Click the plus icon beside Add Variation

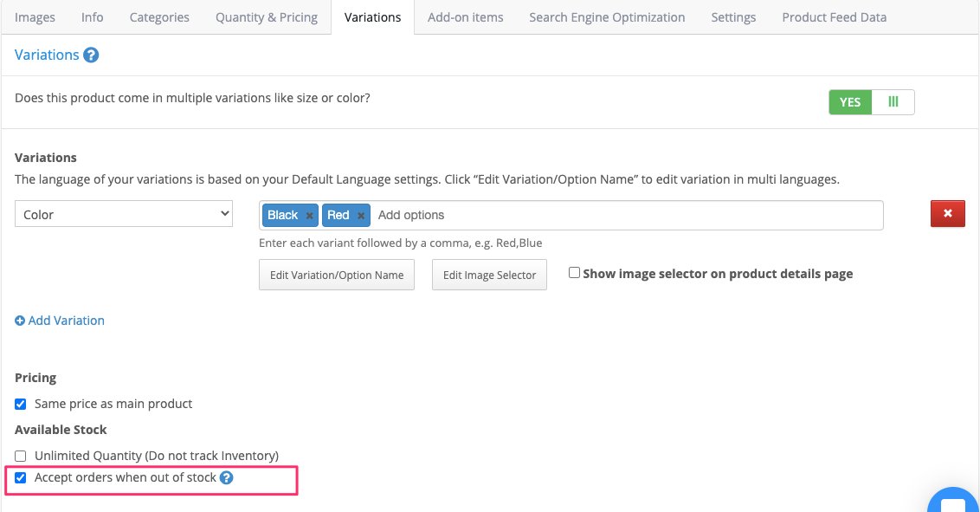20,321
